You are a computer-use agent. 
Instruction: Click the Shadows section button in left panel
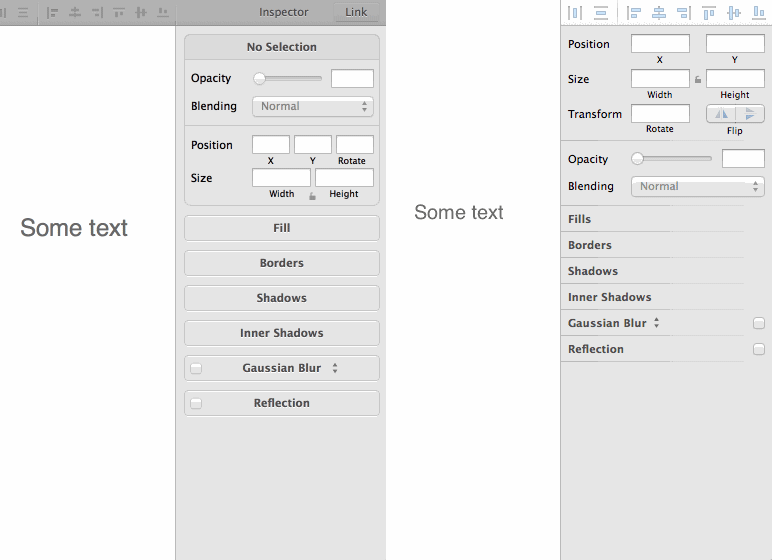coord(282,298)
